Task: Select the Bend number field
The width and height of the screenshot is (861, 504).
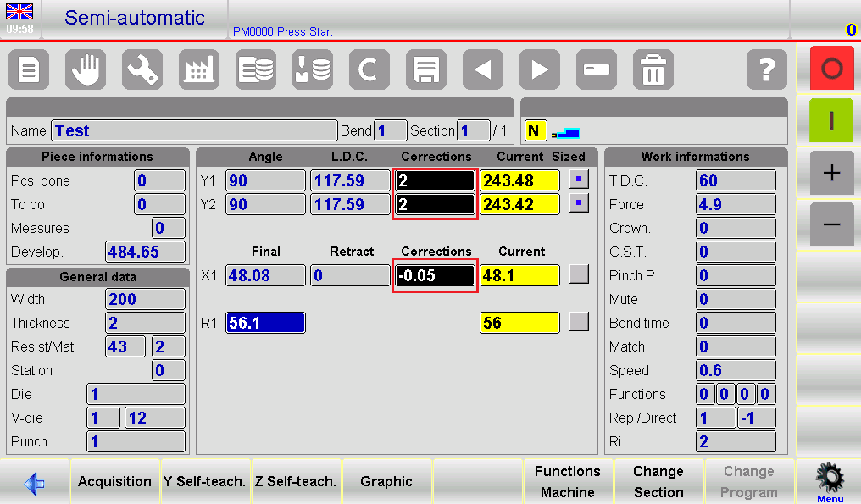Action: [391, 130]
